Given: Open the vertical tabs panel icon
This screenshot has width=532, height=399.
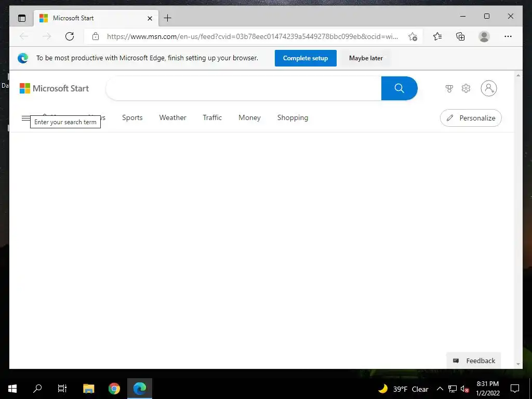Looking at the screenshot, I should coord(22,18).
